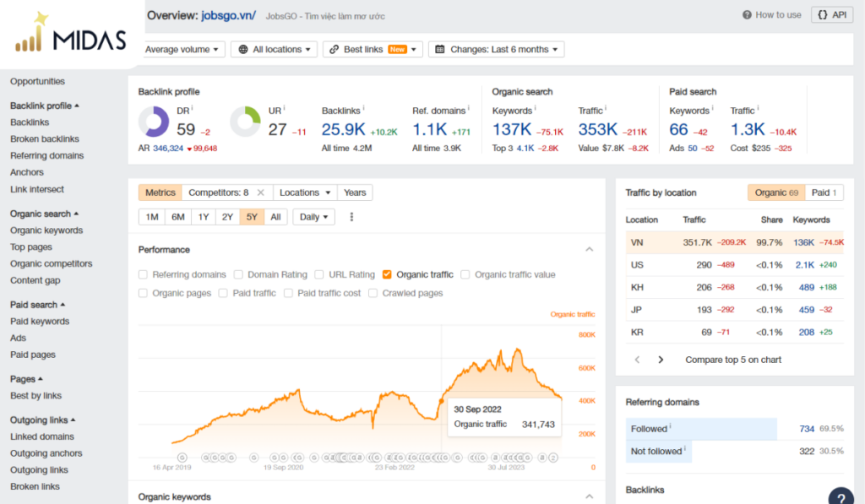Open Changes: Last 6 months dropdown
The image size is (865, 504).
click(x=496, y=49)
